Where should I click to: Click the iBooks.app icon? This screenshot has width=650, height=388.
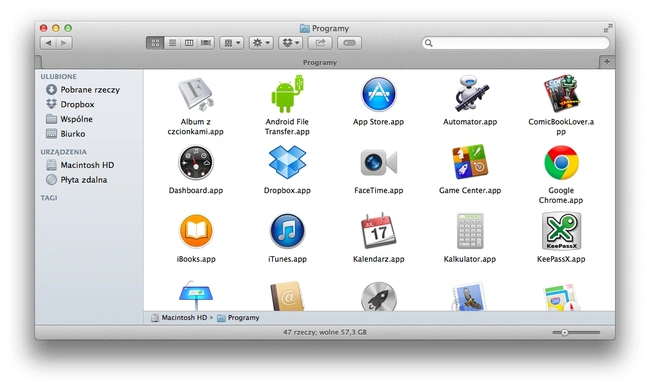pos(196,231)
